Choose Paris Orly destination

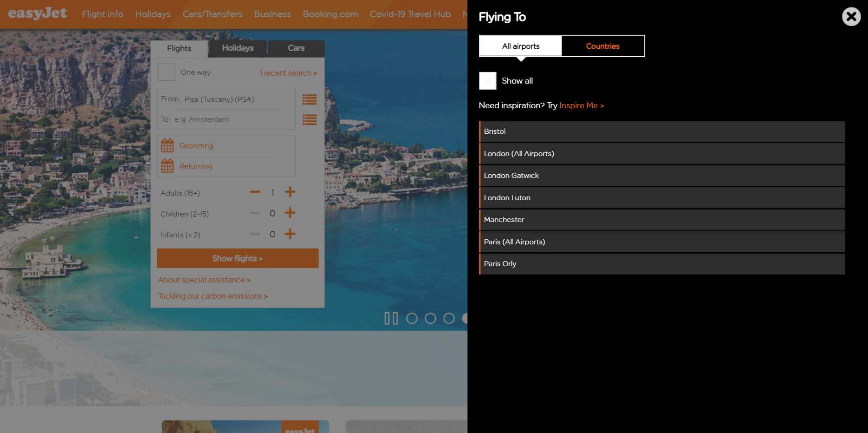(x=662, y=264)
